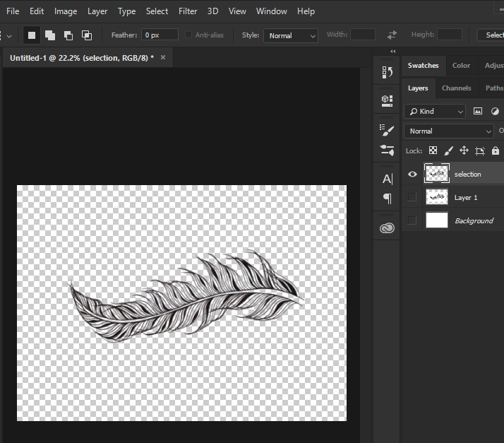Open the Filter menu
504x443 pixels.
pos(188,11)
